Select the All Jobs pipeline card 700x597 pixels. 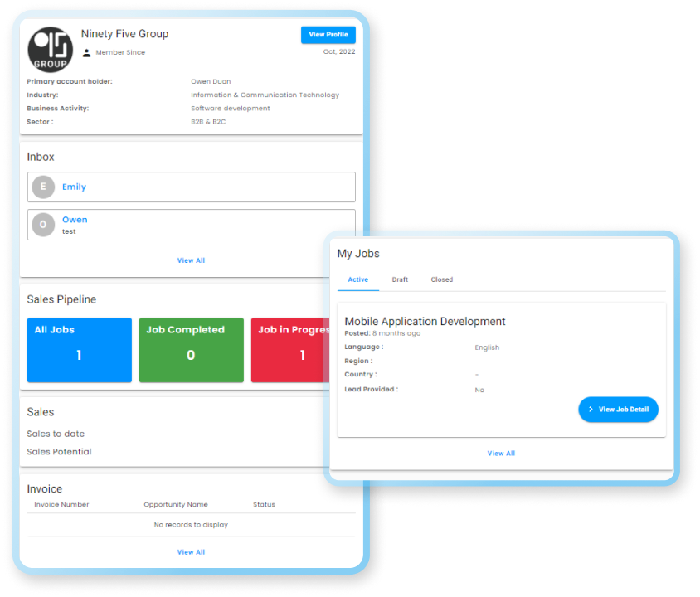(80, 350)
